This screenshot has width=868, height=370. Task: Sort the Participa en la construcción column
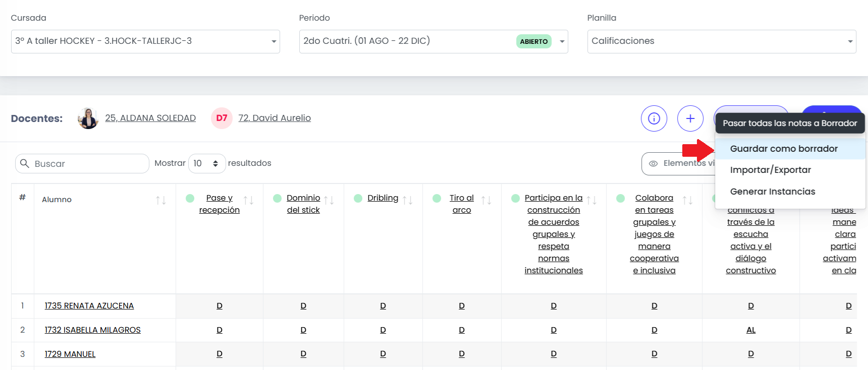pos(591,200)
